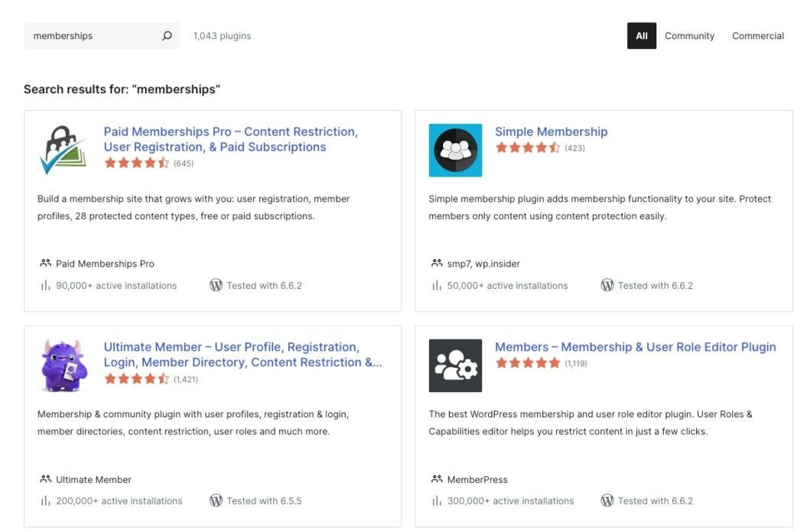Click the 'smp7, wp.insider' author text
The width and height of the screenshot is (807, 532).
coord(483,264)
